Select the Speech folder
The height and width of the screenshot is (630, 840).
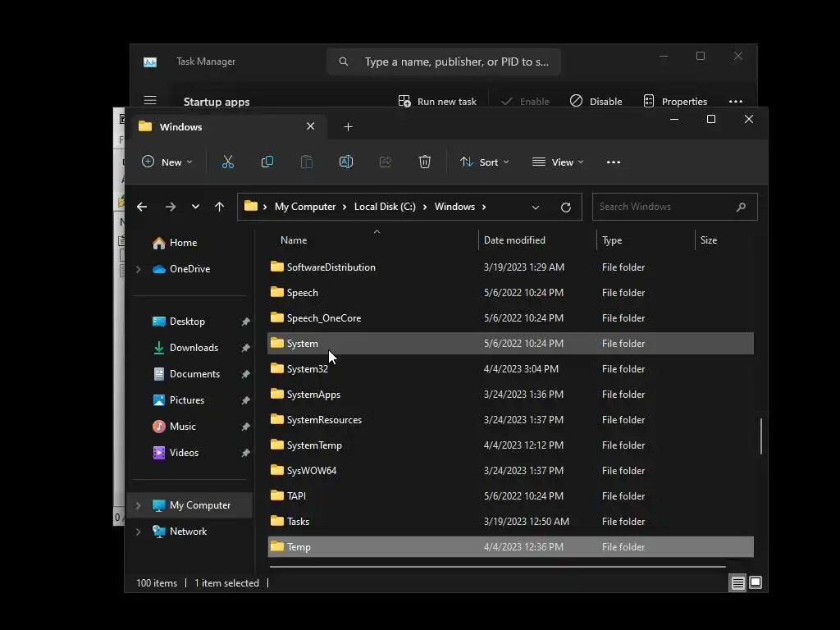510,293
